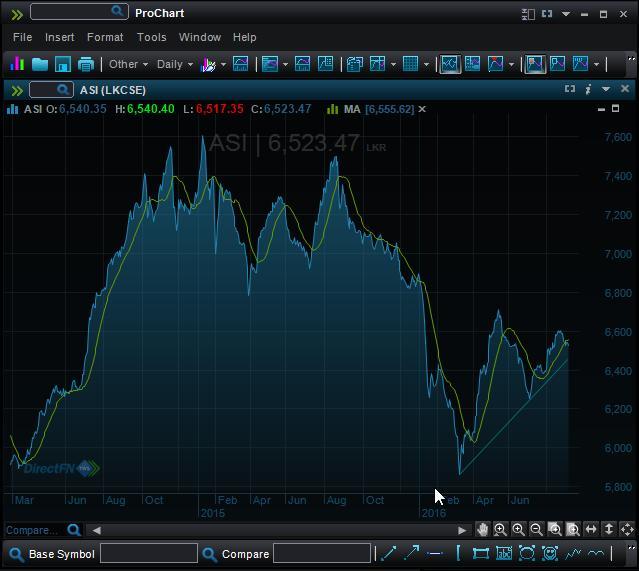Click the four-way reset zoom icon
Image resolution: width=639 pixels, height=571 pixels.
click(627, 529)
